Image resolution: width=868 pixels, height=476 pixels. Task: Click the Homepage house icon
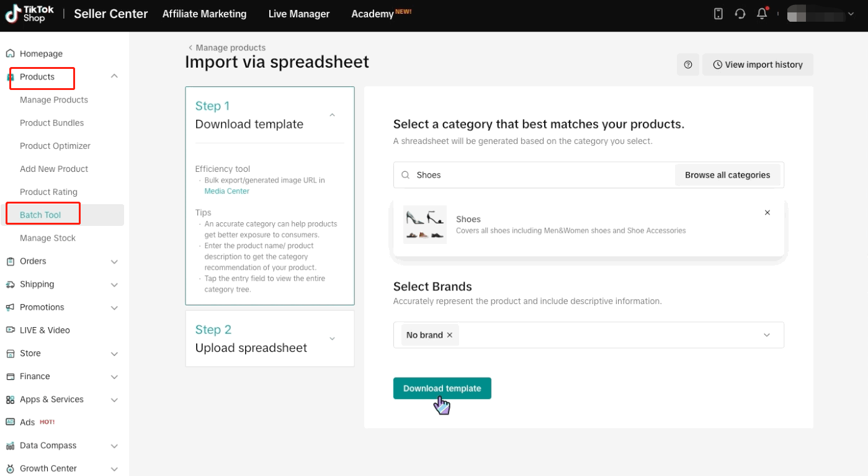click(11, 54)
